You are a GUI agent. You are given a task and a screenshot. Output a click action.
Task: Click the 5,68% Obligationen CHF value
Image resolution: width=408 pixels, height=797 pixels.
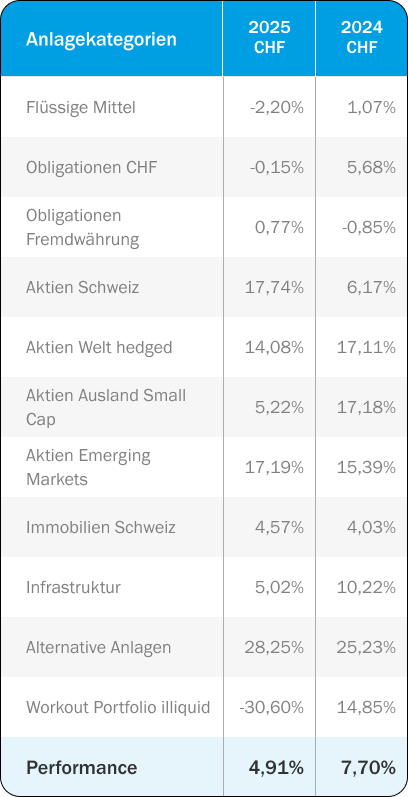371,168
